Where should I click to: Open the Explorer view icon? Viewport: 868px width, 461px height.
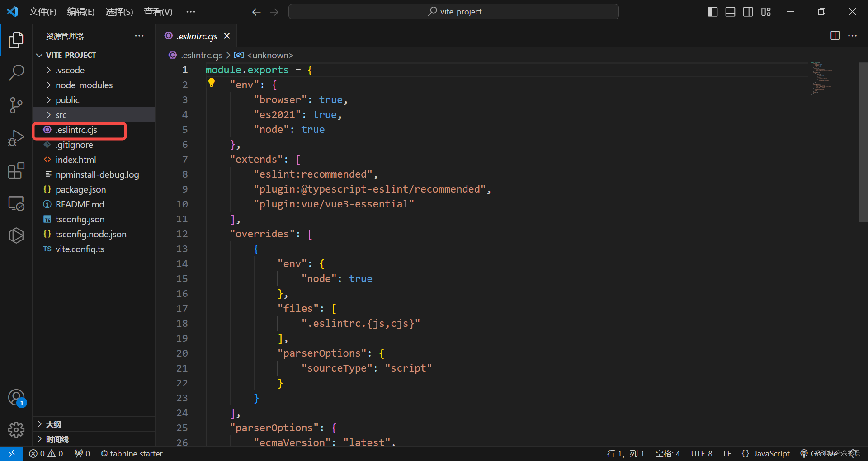pos(16,40)
